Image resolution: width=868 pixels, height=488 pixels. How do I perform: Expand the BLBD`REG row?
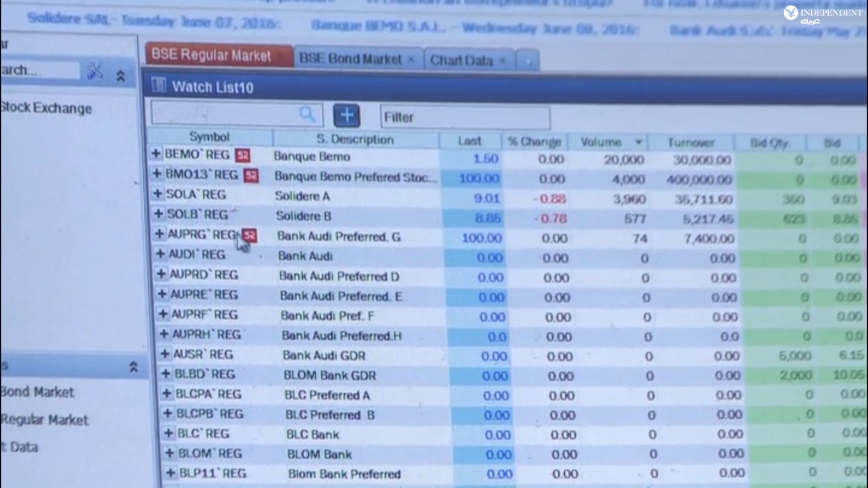(166, 374)
